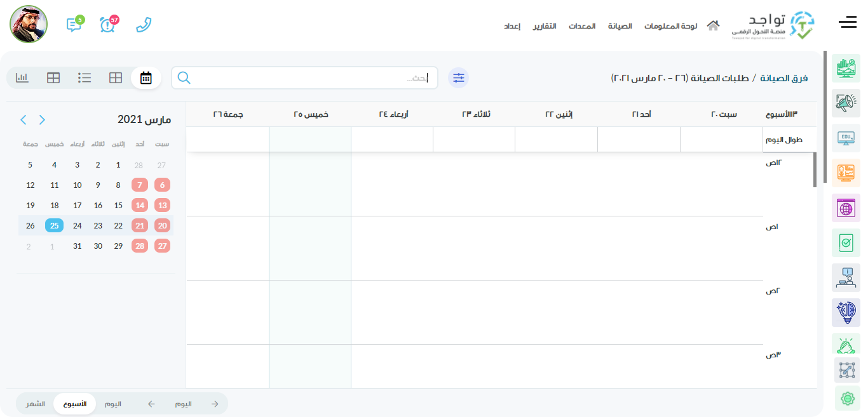
Task: Click the home icon in the top navigation
Action: click(x=714, y=26)
